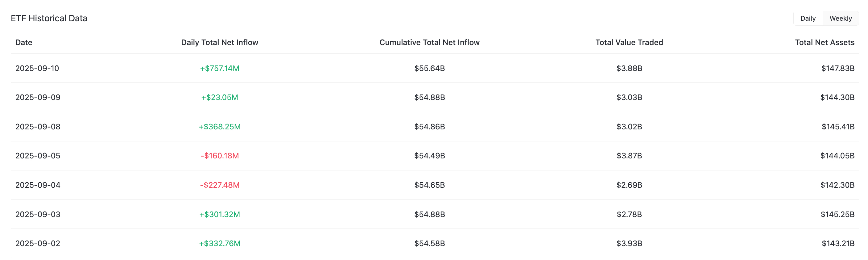Image resolution: width=868 pixels, height=260 pixels.
Task: Select the 2025-09-10 date row
Action: [435, 68]
